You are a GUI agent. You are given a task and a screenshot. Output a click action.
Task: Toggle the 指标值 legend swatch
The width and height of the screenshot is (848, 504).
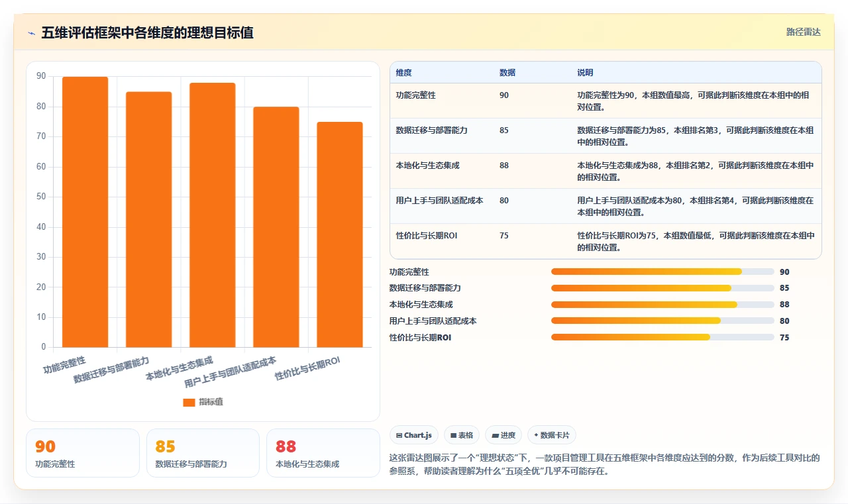[x=189, y=402]
